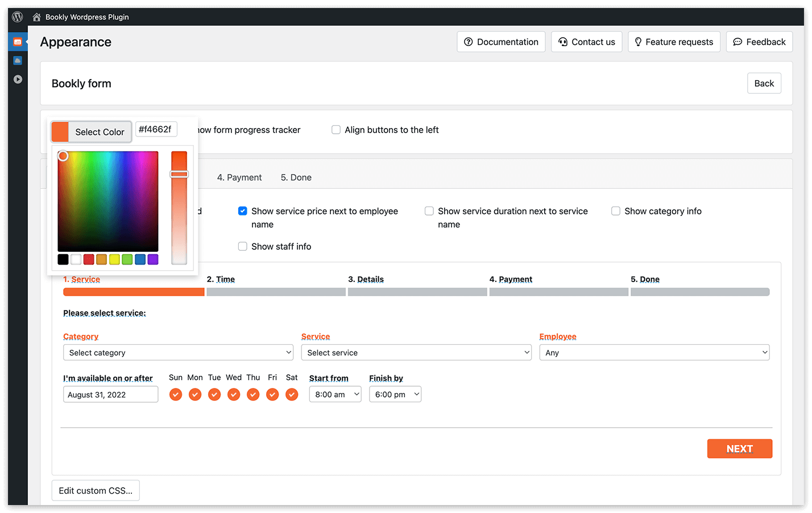This screenshot has width=812, height=513.
Task: Click the I'm available on or after label
Action: coord(108,378)
